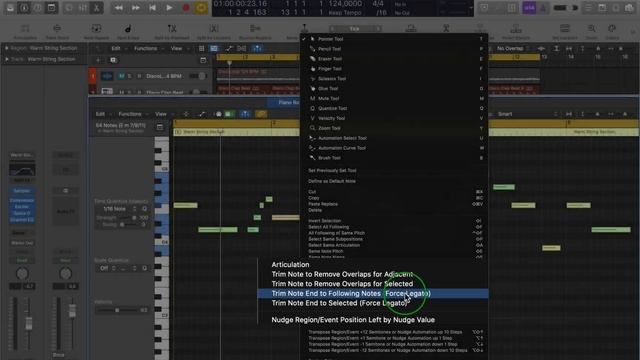640x360 pixels.
Task: Choose Select All Following
Action: click(394, 227)
